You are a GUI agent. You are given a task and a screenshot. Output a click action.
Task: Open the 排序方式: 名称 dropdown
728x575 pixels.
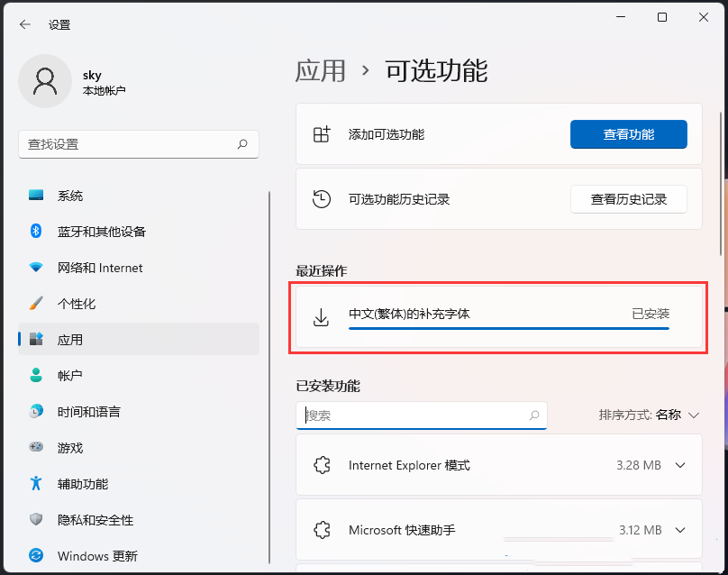(x=649, y=415)
